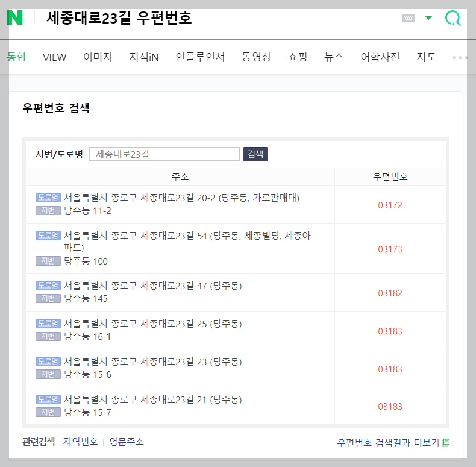Viewport: 476px width, 467px height.
Task: Open the 이미지 tab
Action: [98, 57]
